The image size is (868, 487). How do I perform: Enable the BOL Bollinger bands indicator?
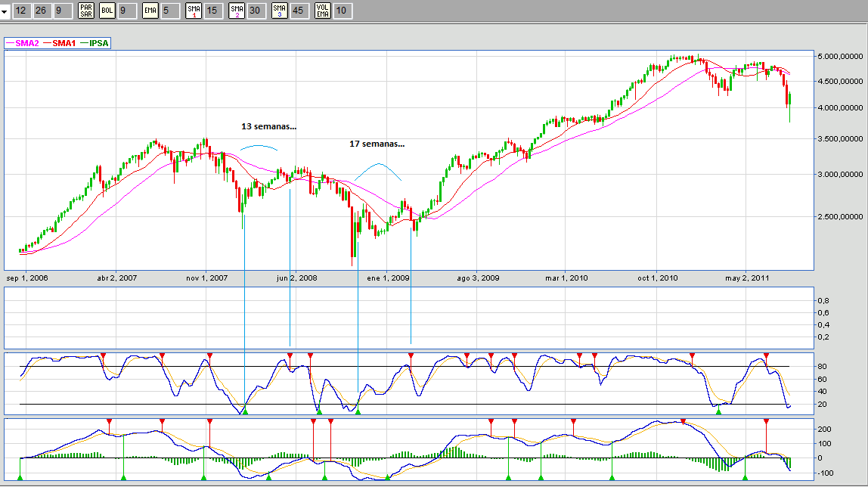tap(107, 11)
